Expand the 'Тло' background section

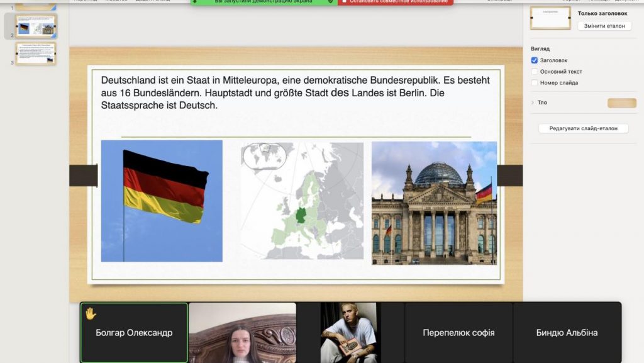[x=533, y=103]
